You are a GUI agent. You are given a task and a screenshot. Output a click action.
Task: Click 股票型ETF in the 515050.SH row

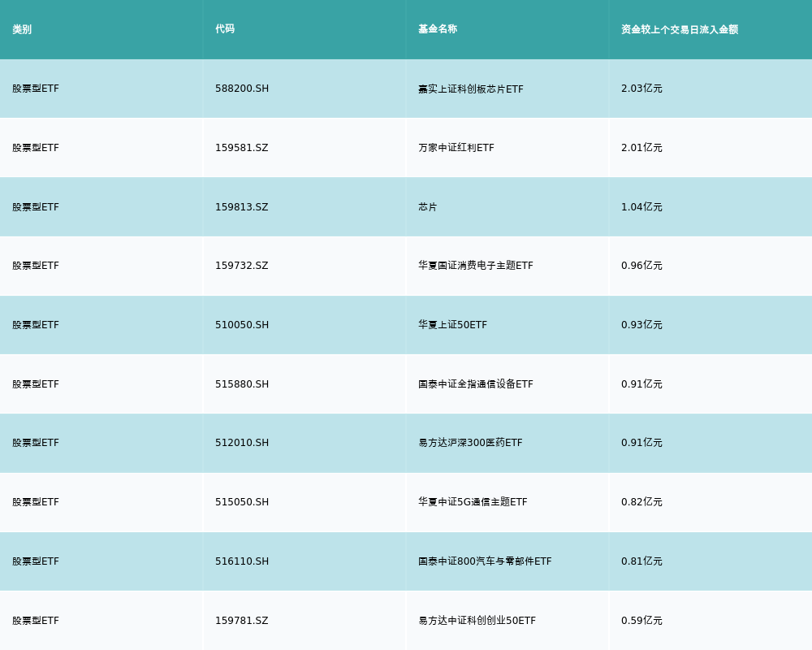click(36, 502)
